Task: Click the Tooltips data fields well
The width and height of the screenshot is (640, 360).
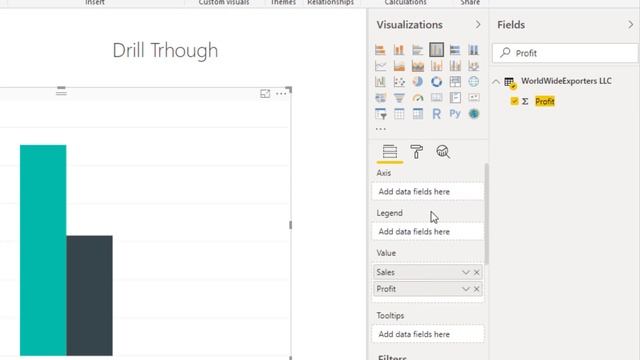Action: pos(428,334)
